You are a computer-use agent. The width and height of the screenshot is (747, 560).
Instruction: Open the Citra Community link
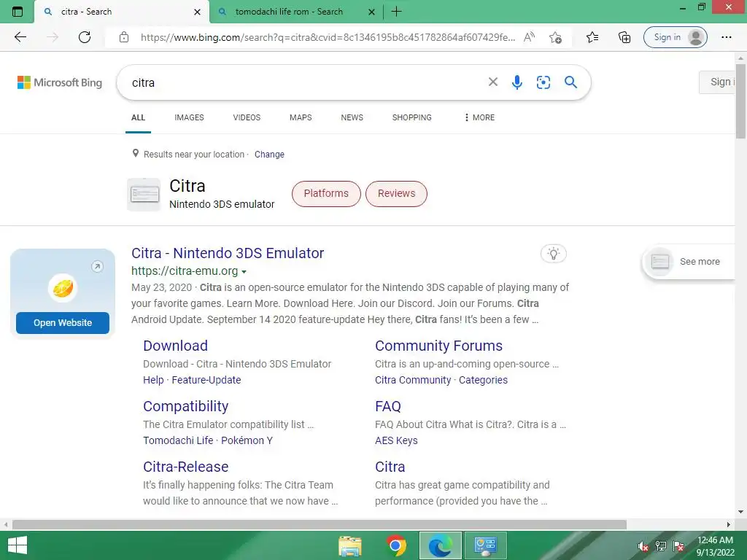(413, 379)
